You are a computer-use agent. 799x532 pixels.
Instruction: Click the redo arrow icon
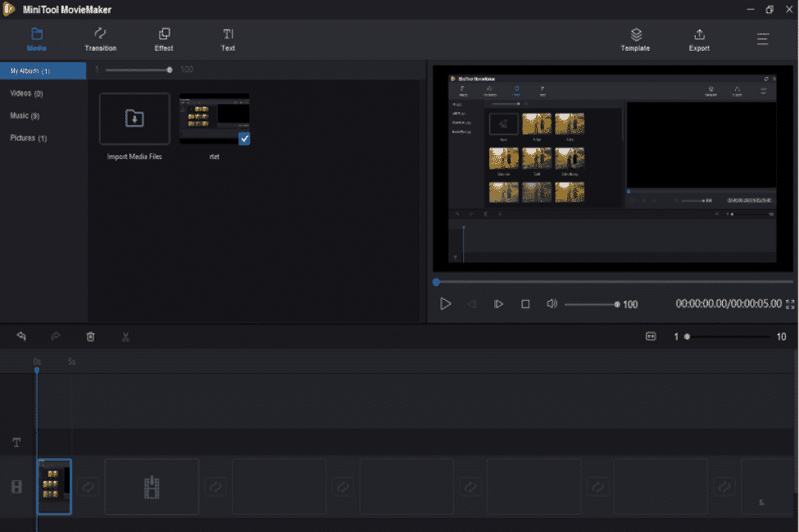point(55,336)
